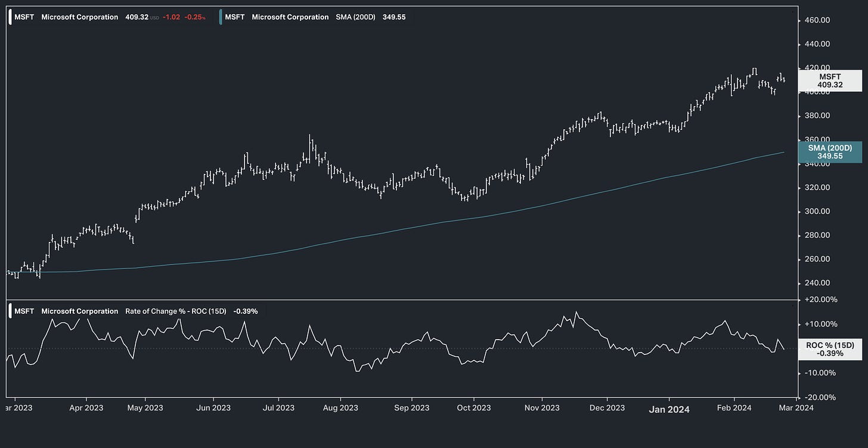This screenshot has height=448, width=868.
Task: Click the 349.55 value in the top legend
Action: click(394, 17)
